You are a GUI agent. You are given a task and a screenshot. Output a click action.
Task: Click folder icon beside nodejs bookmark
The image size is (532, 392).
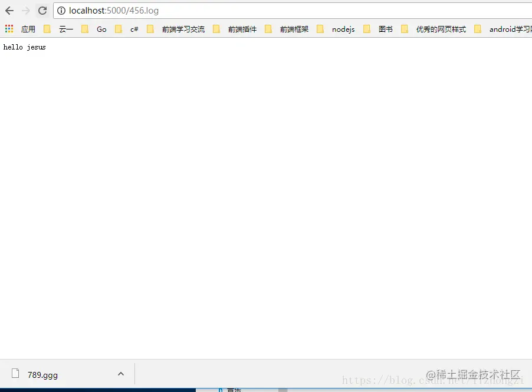[320, 29]
